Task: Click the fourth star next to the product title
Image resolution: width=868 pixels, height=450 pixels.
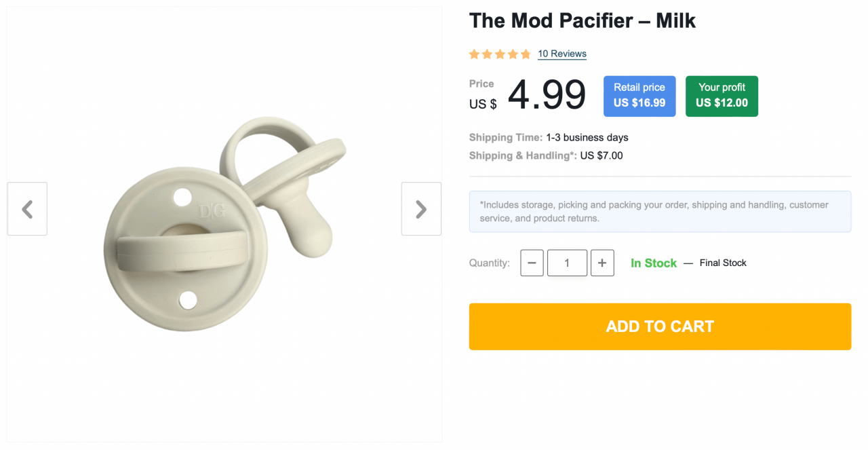Action: click(513, 54)
